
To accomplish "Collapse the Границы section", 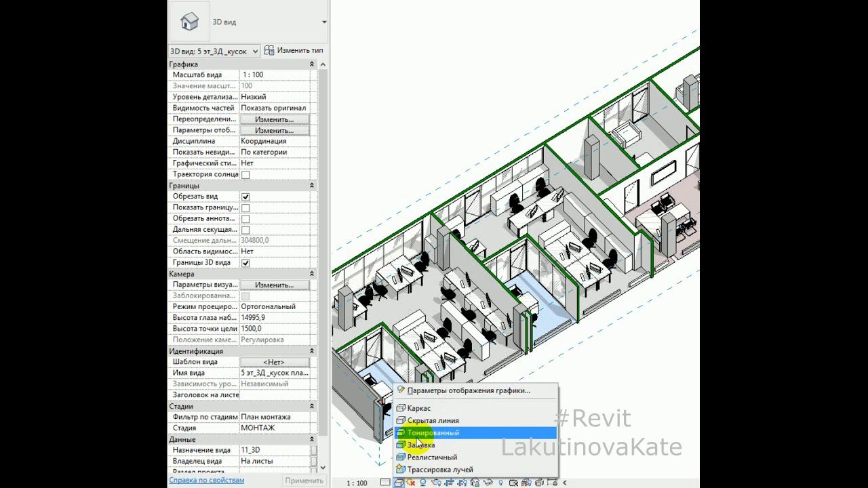I will (x=312, y=186).
